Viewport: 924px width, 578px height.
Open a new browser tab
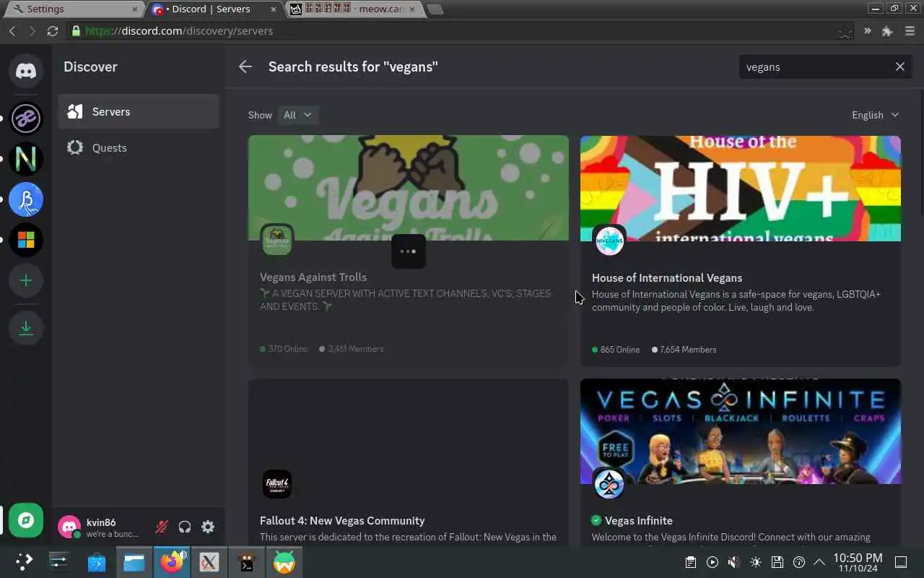point(435,9)
